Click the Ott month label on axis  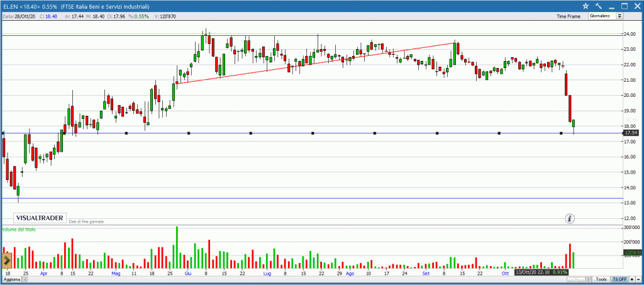point(505,272)
